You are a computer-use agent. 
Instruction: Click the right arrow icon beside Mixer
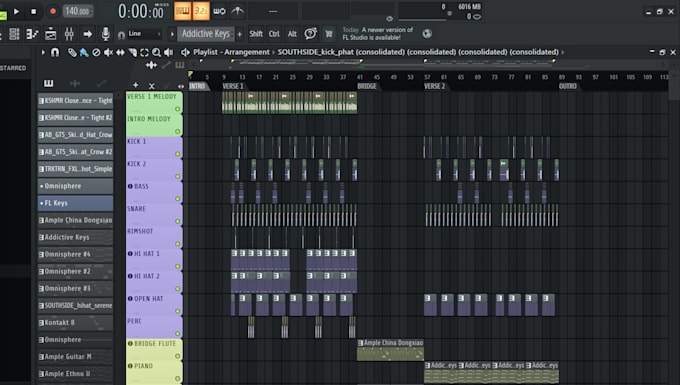(88, 34)
